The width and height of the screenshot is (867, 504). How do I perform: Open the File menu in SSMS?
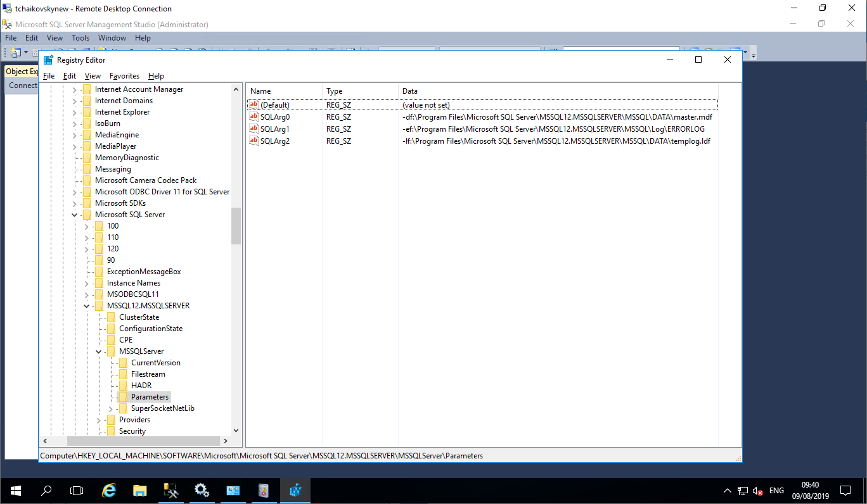pos(11,38)
